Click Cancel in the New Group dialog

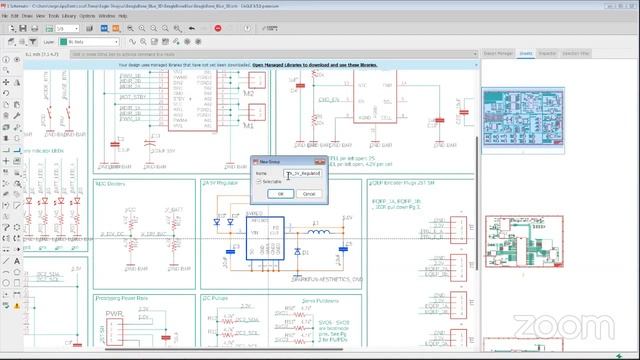click(309, 194)
